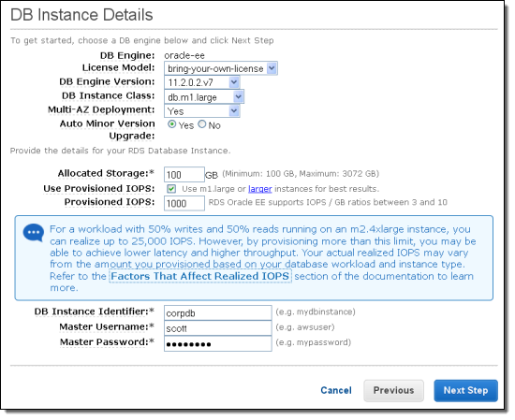Click the License Model dropdown arrow
Screen dimensions: 515x420
pyautogui.click(x=272, y=68)
